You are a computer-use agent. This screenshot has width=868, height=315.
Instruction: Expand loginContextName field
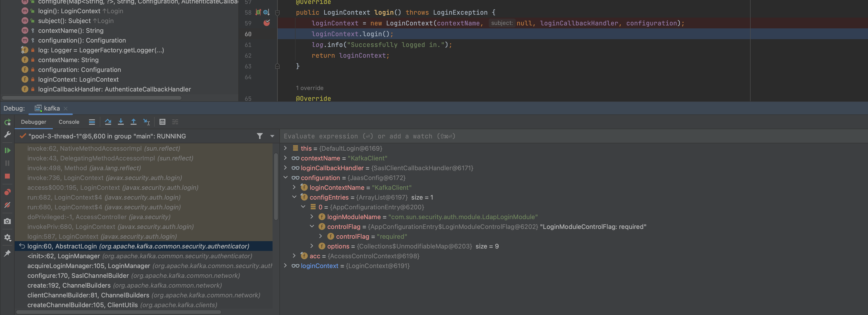pyautogui.click(x=294, y=187)
